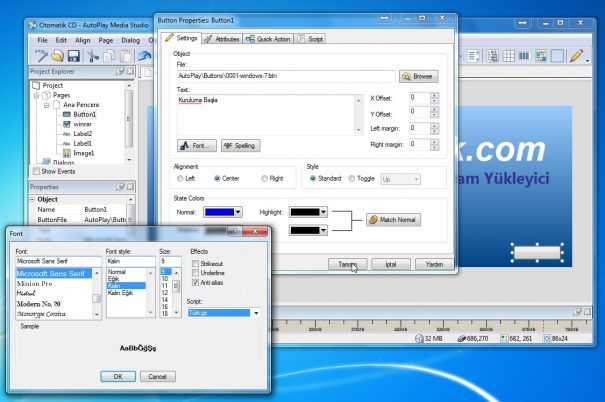Select Right alignment radio button

(x=264, y=178)
